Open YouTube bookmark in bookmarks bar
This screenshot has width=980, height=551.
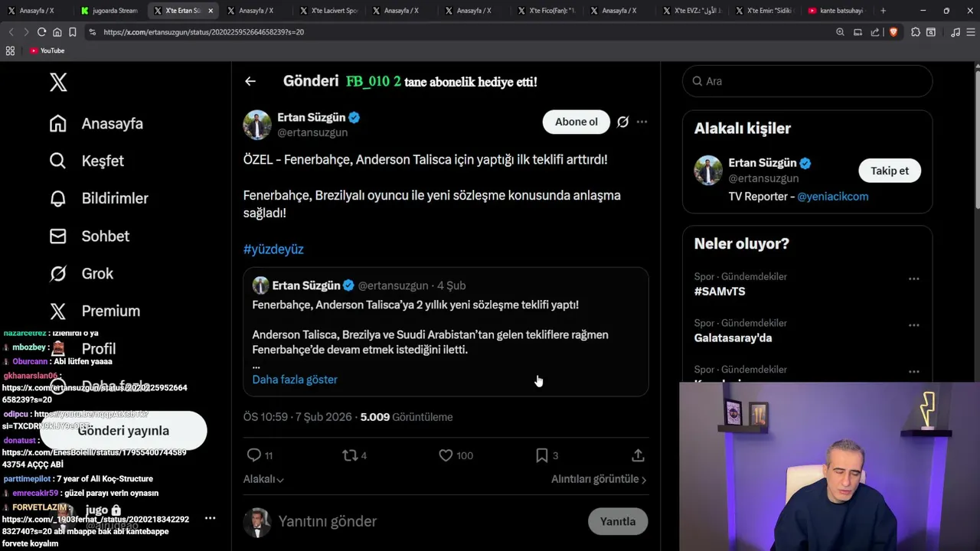tap(47, 51)
